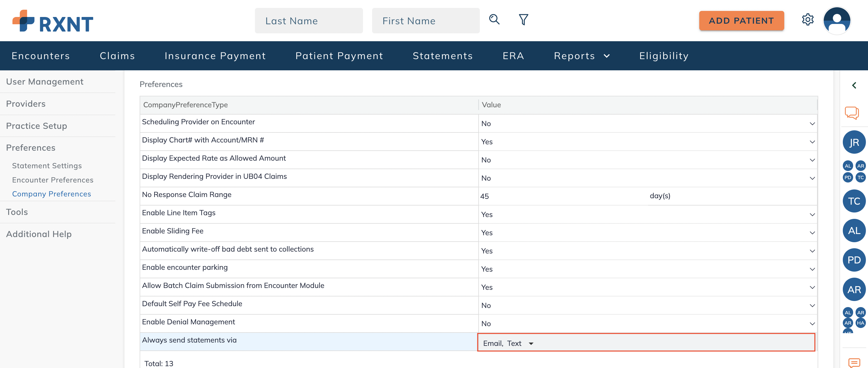Open Allow Batch Claim Submission value dropdown
Viewport: 868px width, 368px height.
(x=648, y=287)
